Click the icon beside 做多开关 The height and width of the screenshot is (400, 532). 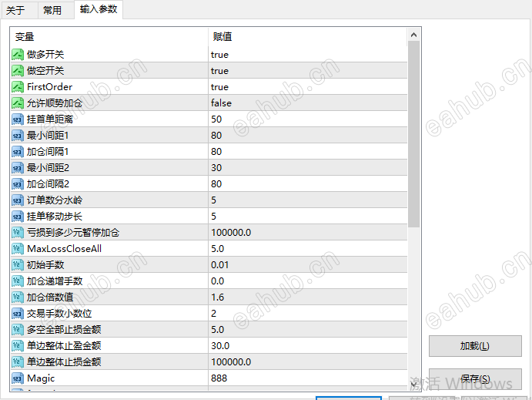pos(18,55)
